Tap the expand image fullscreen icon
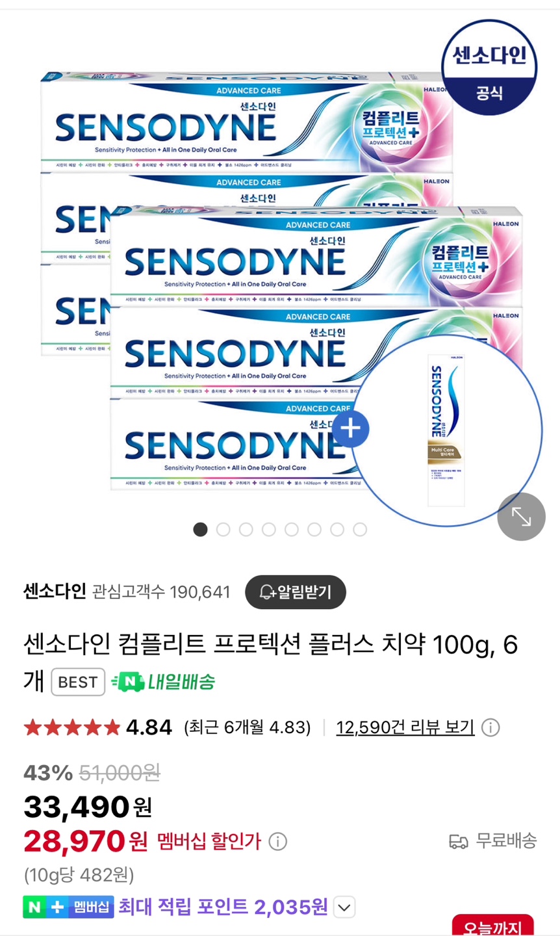Screen dimensions: 560x936 coord(521,517)
